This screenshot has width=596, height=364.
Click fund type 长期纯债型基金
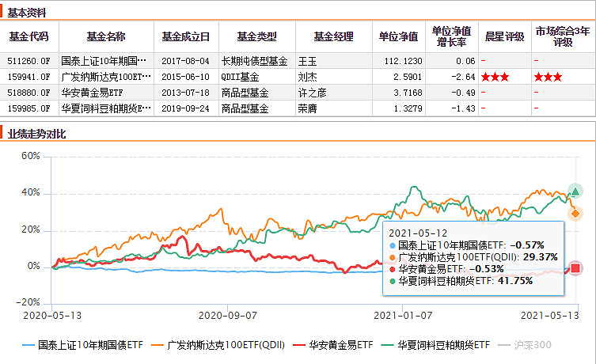pos(254,61)
